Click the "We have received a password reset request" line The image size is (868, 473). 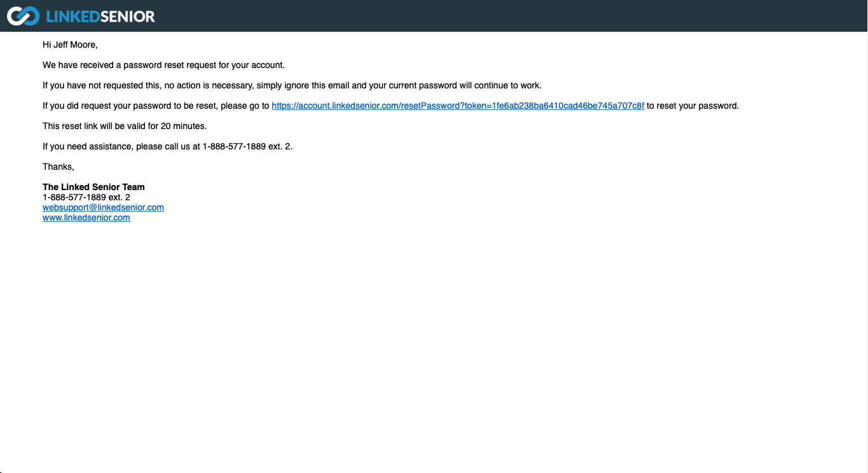163,65
